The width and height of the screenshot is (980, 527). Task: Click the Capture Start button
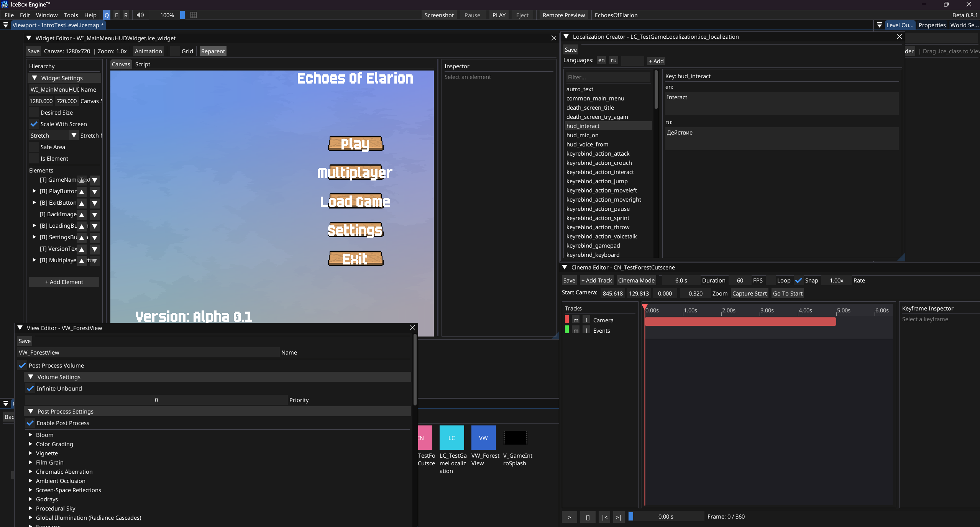coord(750,293)
